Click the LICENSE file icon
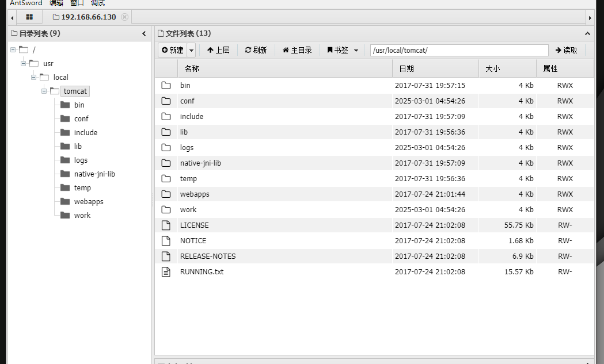 (166, 225)
